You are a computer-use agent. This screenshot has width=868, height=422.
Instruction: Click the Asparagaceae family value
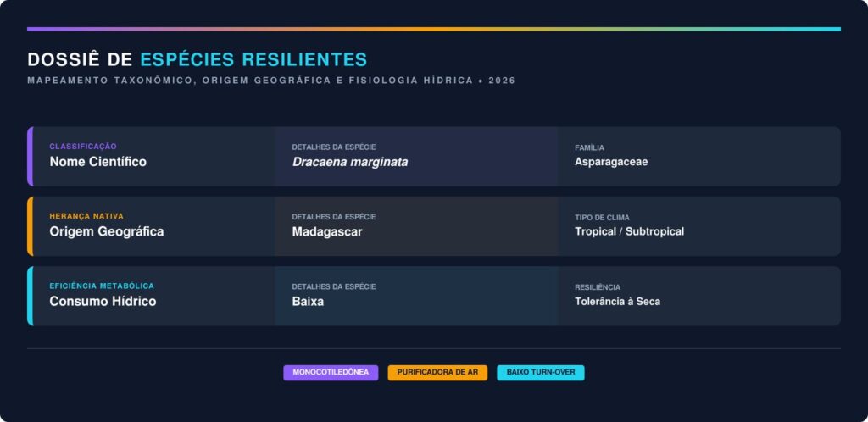tap(610, 162)
